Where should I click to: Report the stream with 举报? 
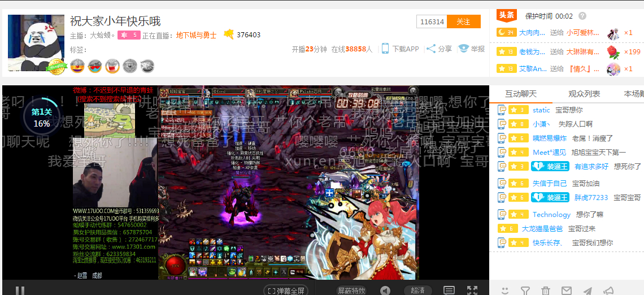pos(478,49)
